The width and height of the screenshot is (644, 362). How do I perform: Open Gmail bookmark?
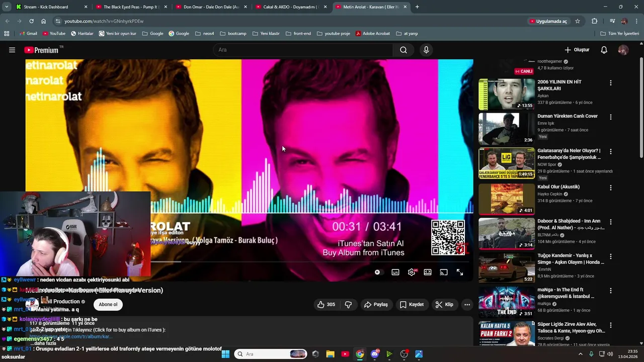pyautogui.click(x=28, y=34)
